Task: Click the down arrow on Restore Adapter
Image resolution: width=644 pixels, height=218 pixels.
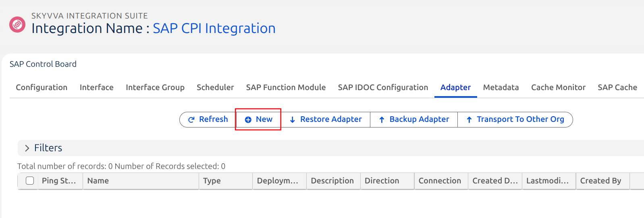Action: click(x=293, y=119)
